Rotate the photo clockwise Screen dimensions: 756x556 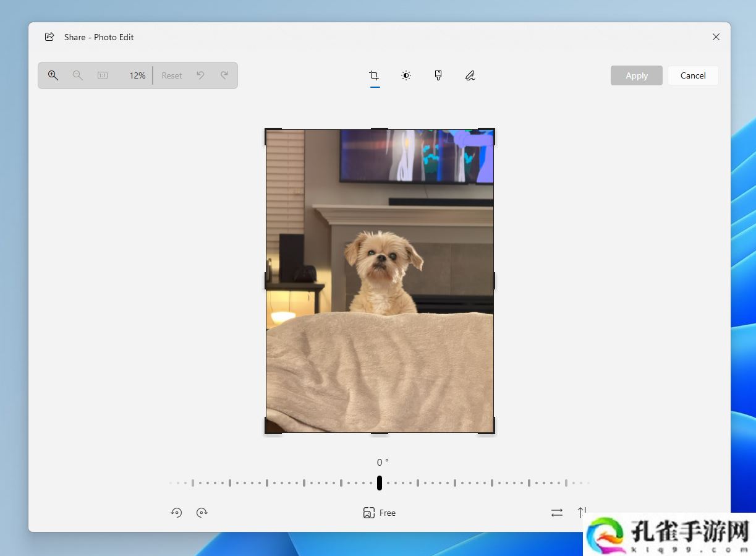tap(202, 513)
